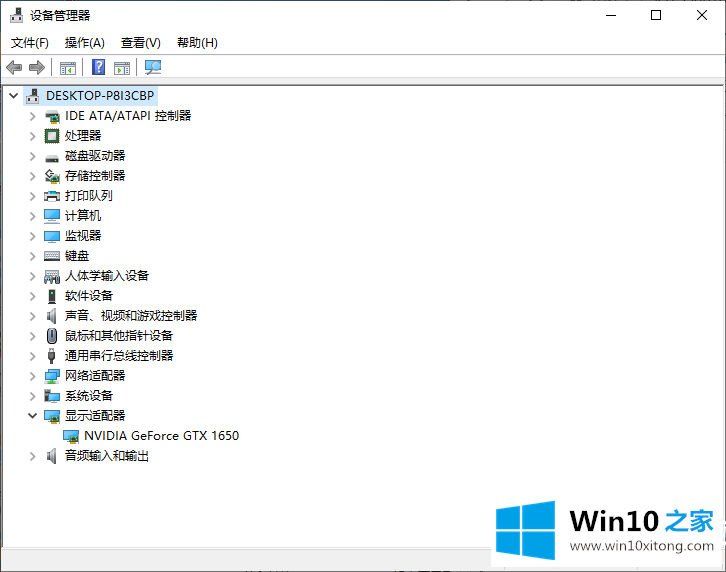Click the 网络适配器 network icon

coord(52,376)
